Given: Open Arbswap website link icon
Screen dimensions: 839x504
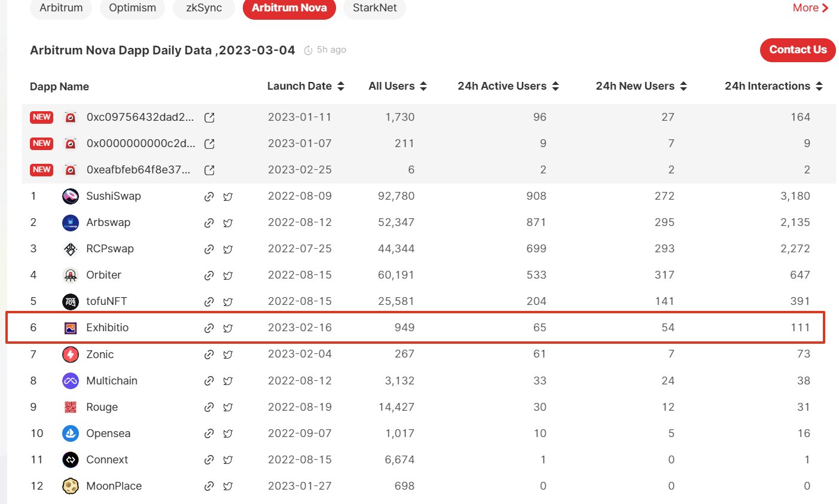Looking at the screenshot, I should [x=209, y=223].
